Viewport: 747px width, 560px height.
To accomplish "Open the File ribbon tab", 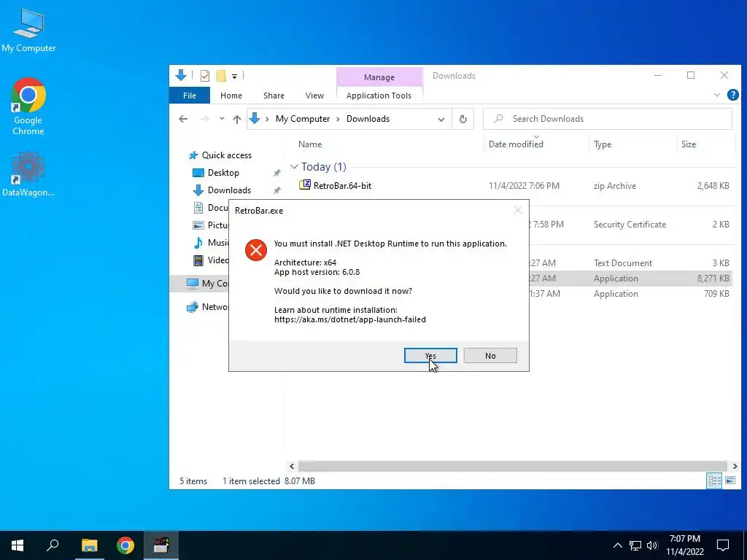I will pyautogui.click(x=190, y=96).
